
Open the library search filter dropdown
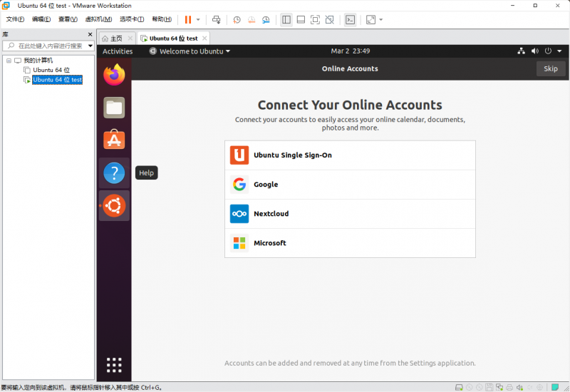pyautogui.click(x=90, y=46)
